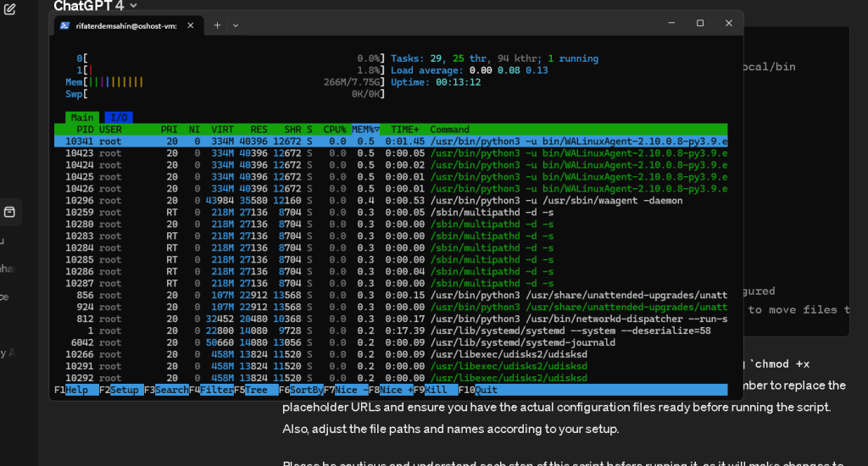The height and width of the screenshot is (466, 868).
Task: Sort by VIRT column header
Action: click(223, 130)
